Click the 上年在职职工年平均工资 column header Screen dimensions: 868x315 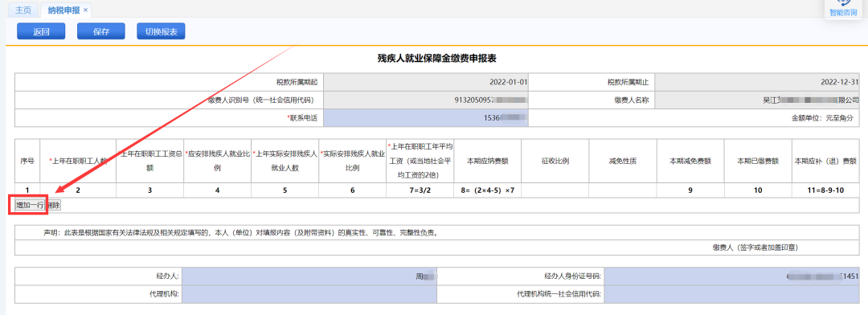click(420, 161)
